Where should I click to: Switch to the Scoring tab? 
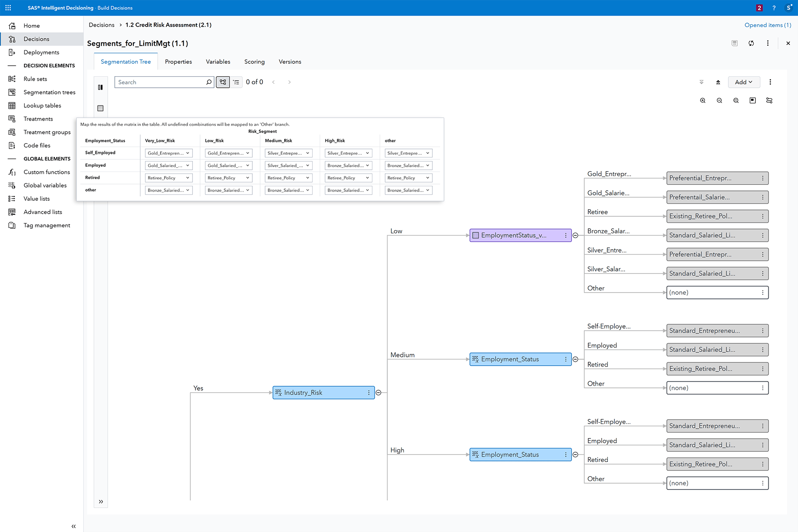pyautogui.click(x=254, y=62)
